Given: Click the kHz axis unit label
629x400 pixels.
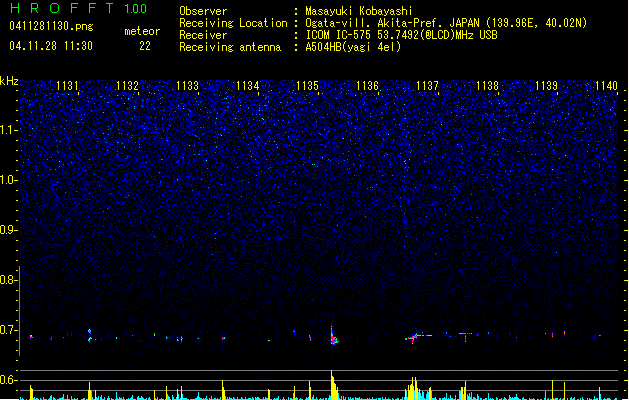Looking at the screenshot, I should tap(9, 81).
